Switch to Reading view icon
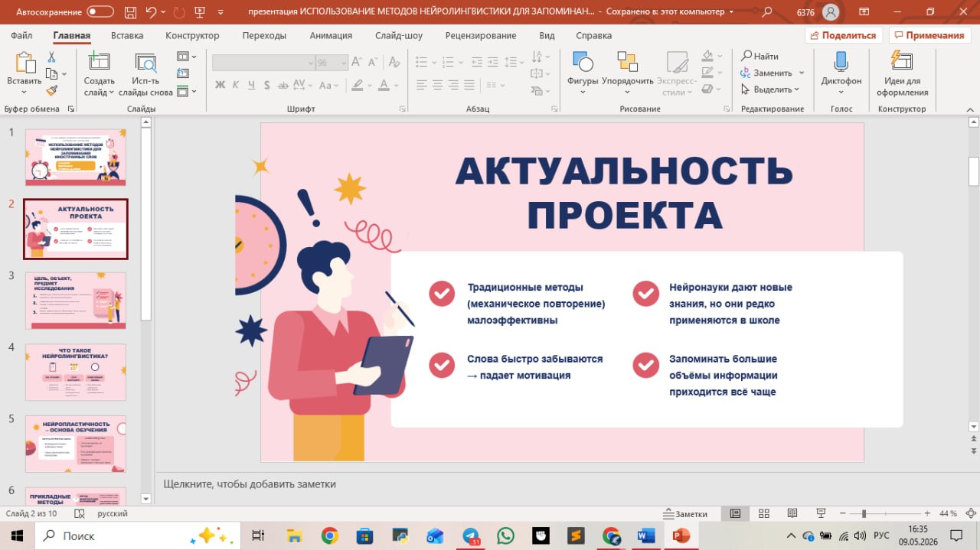 tap(792, 513)
